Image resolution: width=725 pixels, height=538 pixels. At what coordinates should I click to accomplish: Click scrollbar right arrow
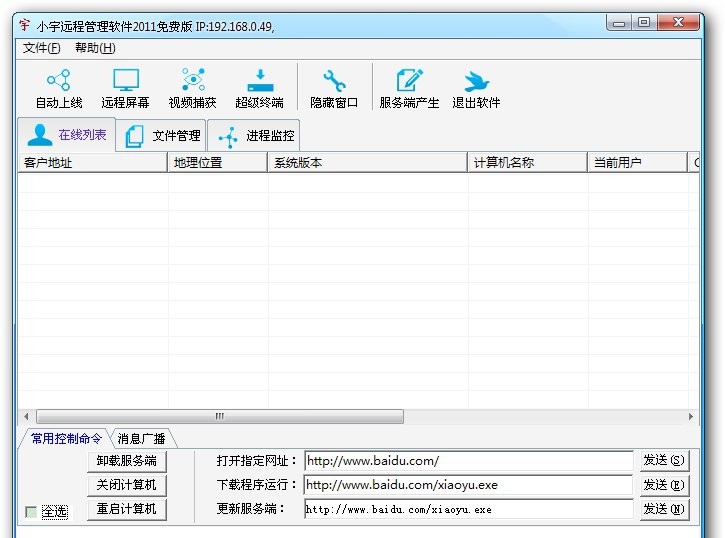[691, 416]
